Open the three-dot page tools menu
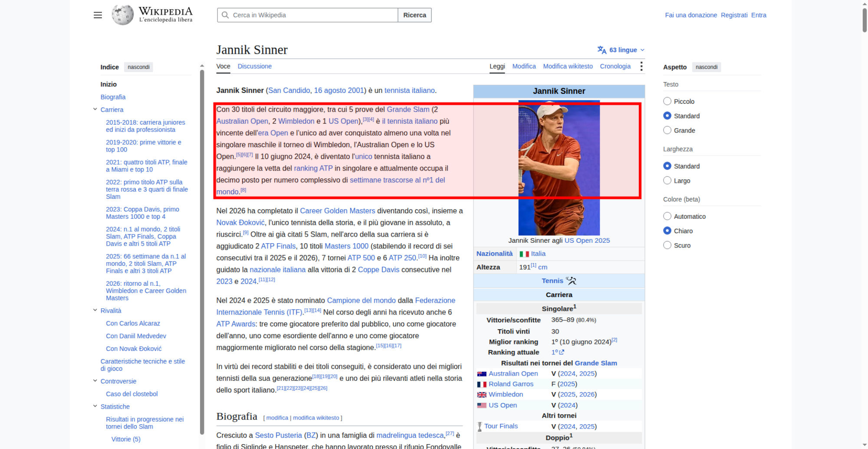 641,66
